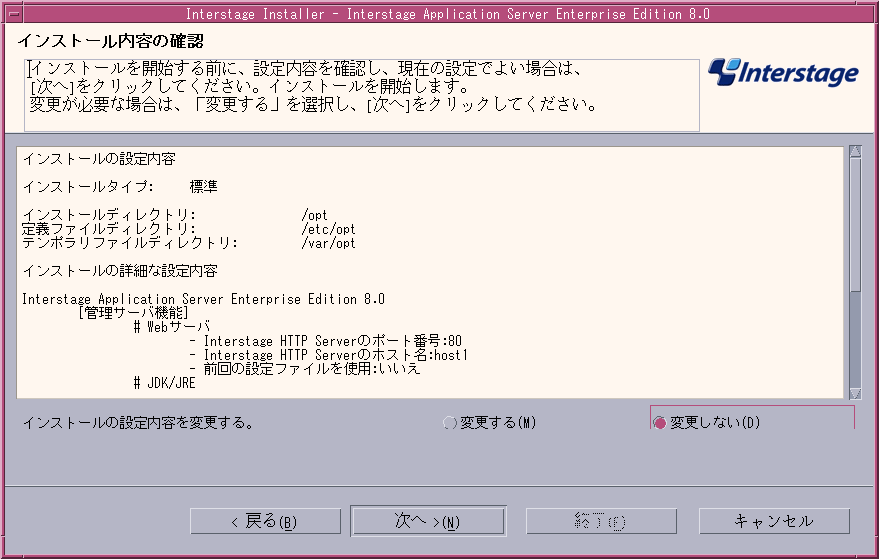Click the /var/opt temporary directory value
The image size is (879, 559).
click(x=328, y=243)
